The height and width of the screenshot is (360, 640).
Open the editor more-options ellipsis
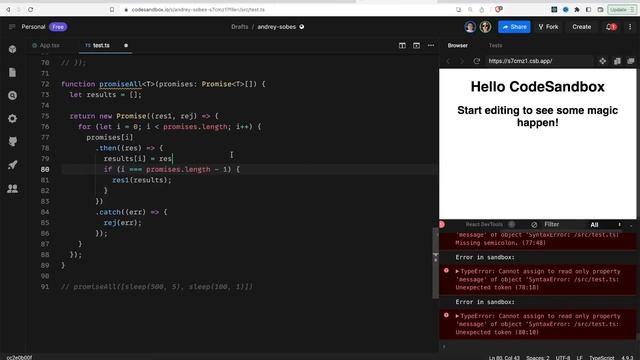tap(431, 45)
